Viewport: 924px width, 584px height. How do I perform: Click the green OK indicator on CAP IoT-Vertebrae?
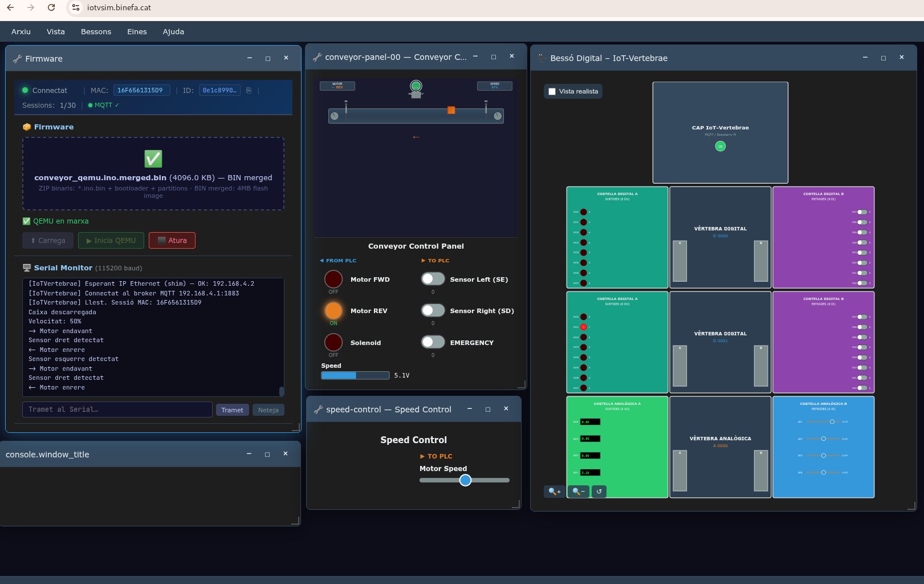coord(721,147)
